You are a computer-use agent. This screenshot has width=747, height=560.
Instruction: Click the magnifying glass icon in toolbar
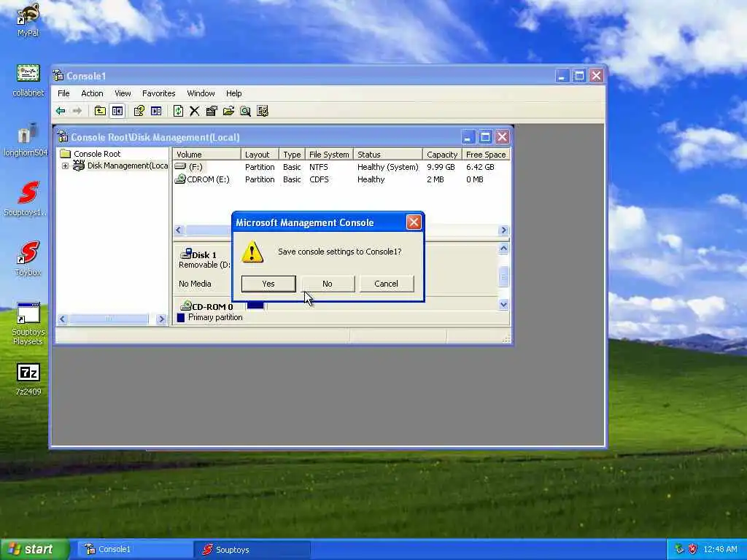click(x=245, y=111)
